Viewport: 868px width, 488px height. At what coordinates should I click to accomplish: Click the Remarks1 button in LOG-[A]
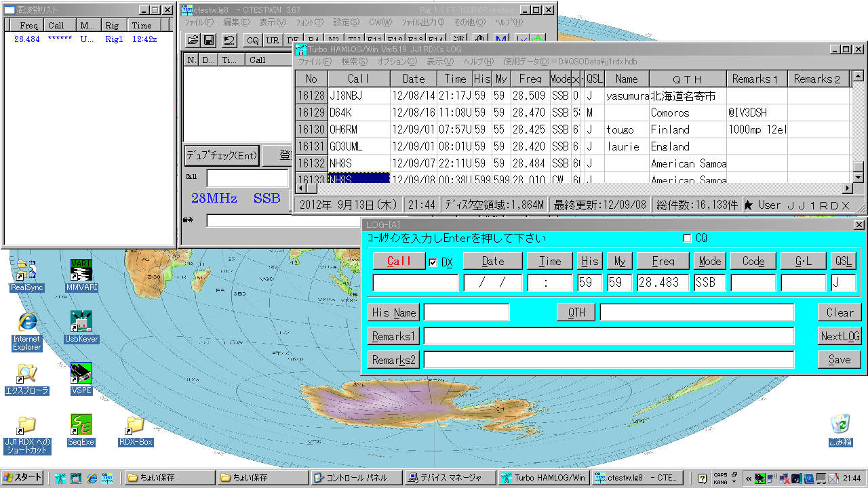pos(394,336)
